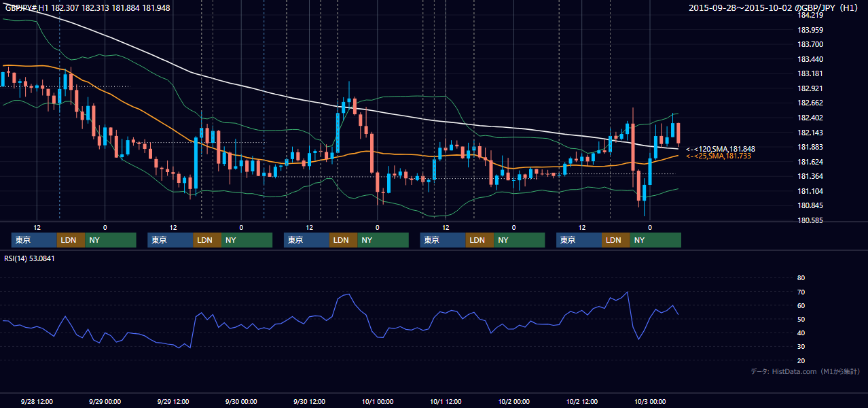The image size is (868, 408).
Task: Click the GBPJPY#,H1 symbol and OHLC title
Action: click(x=88, y=8)
